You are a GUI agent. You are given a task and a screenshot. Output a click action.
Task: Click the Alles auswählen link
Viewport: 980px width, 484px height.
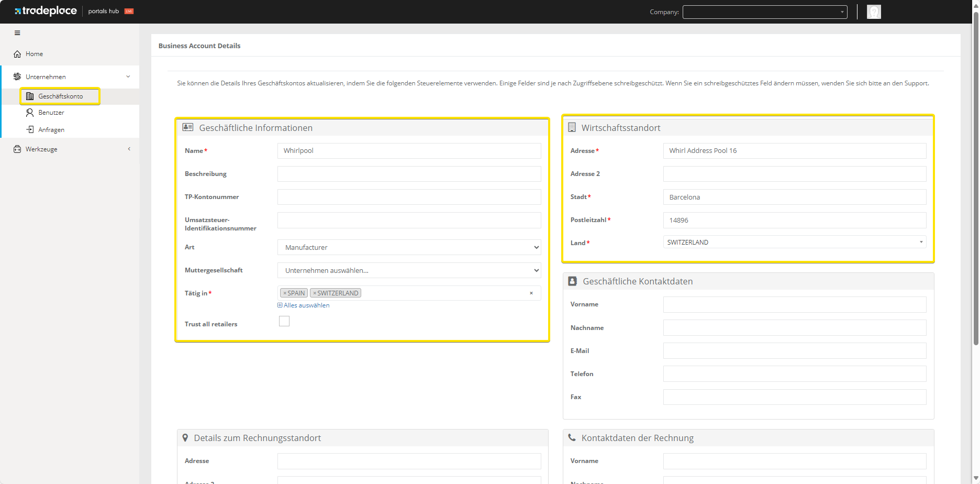coord(304,305)
